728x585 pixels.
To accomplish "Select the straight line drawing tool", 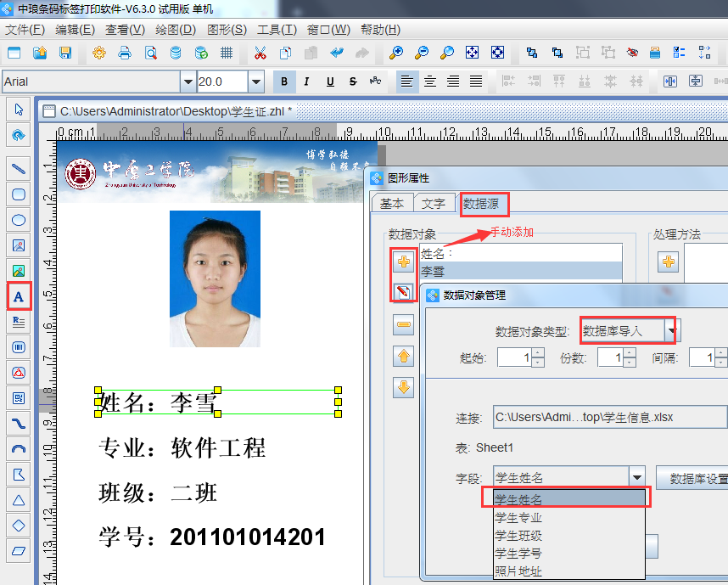I will pos(18,169).
